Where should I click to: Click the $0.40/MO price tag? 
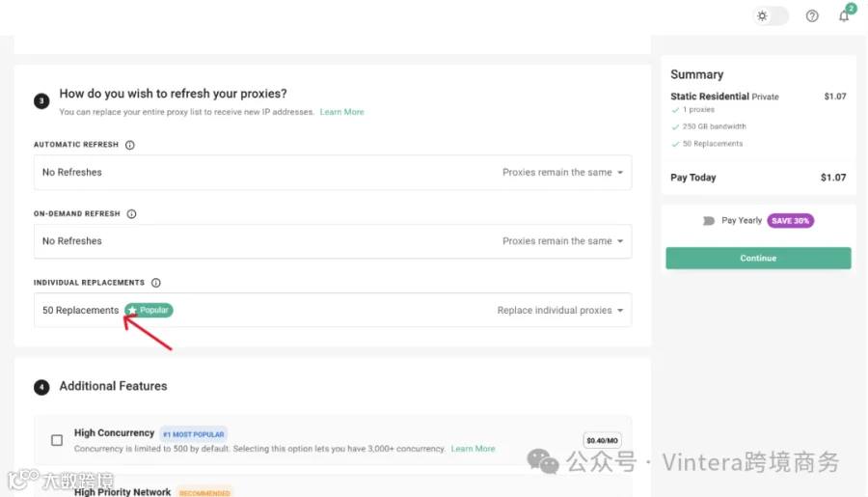tap(602, 440)
